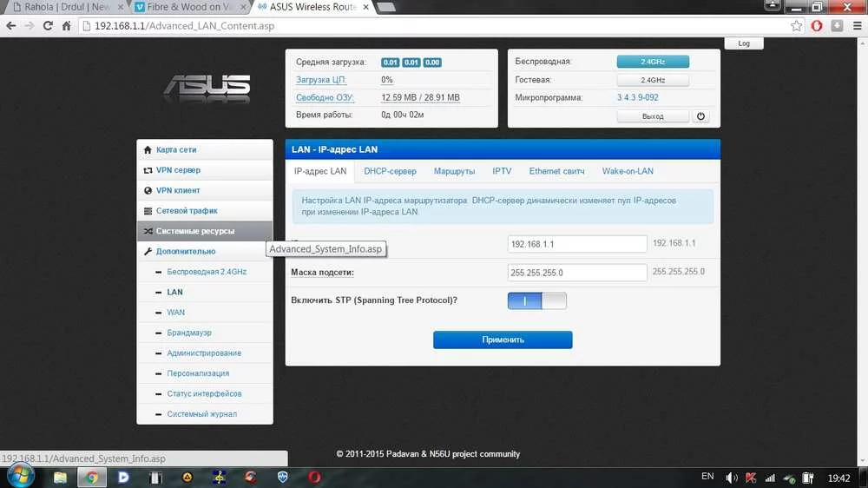Open the Маршруты tab

tap(454, 171)
